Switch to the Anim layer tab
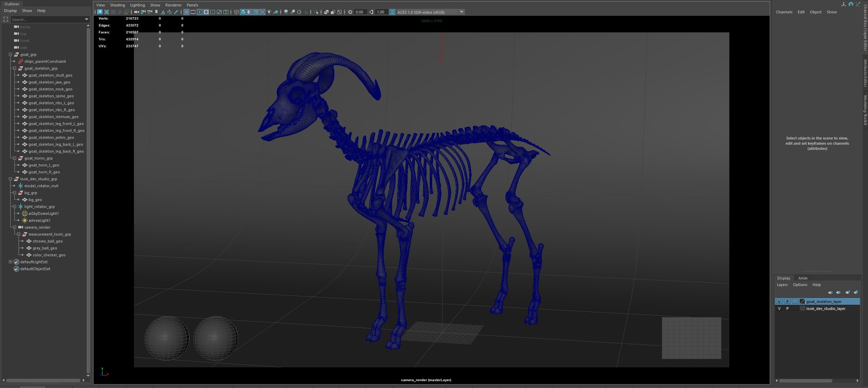 click(802, 278)
